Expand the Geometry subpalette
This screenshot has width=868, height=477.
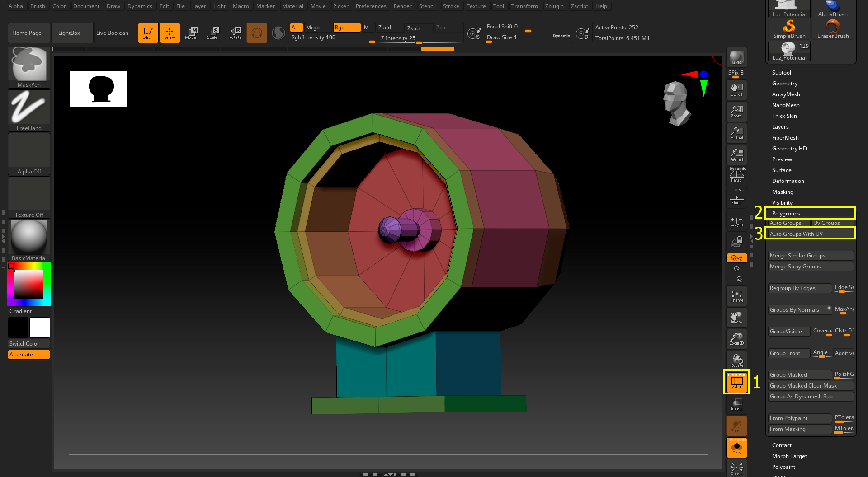coord(784,84)
